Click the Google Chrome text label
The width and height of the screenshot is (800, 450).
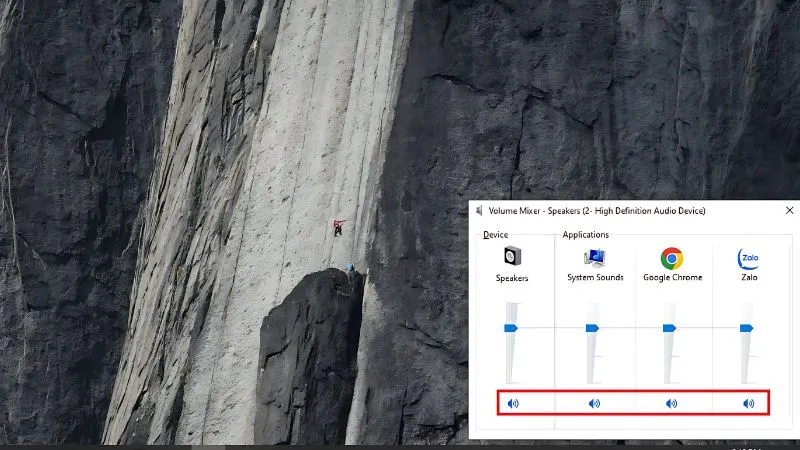tap(672, 278)
